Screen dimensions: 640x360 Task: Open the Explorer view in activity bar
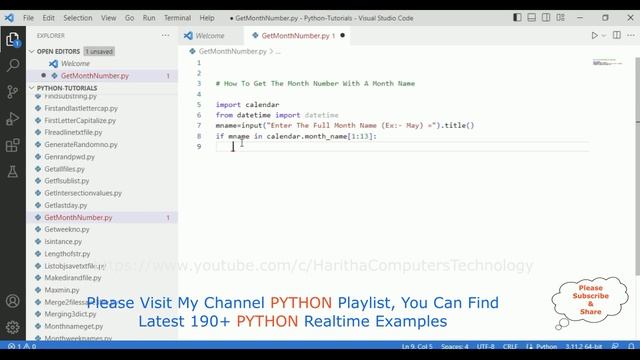point(13,39)
